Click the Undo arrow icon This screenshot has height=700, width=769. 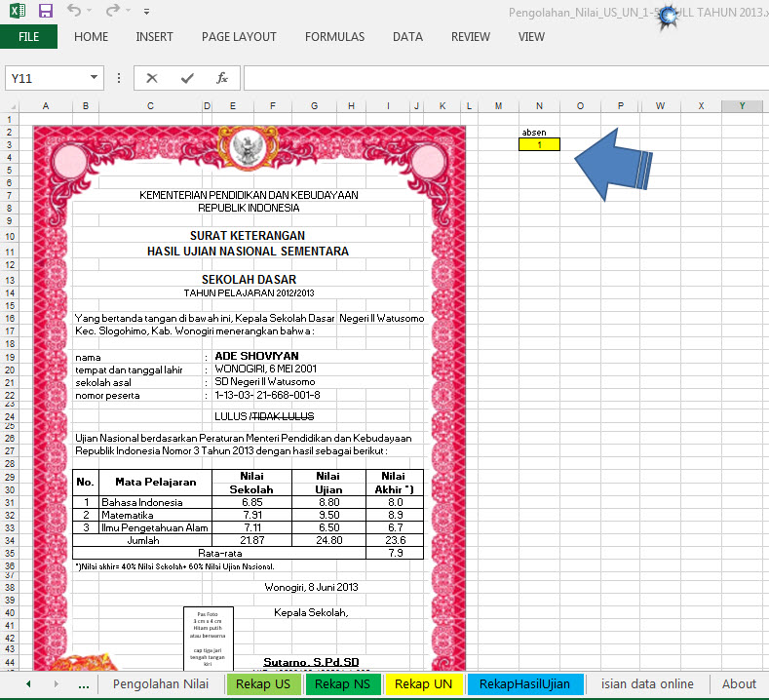[x=73, y=11]
